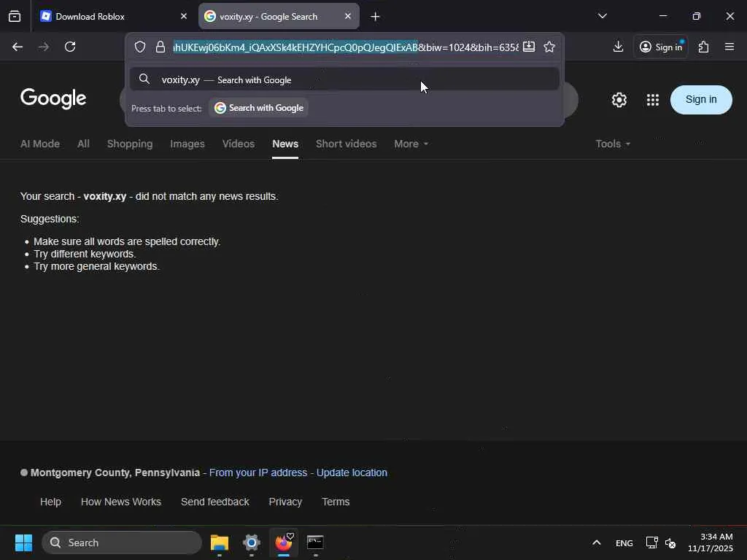Open Windows Start menu

click(23, 542)
